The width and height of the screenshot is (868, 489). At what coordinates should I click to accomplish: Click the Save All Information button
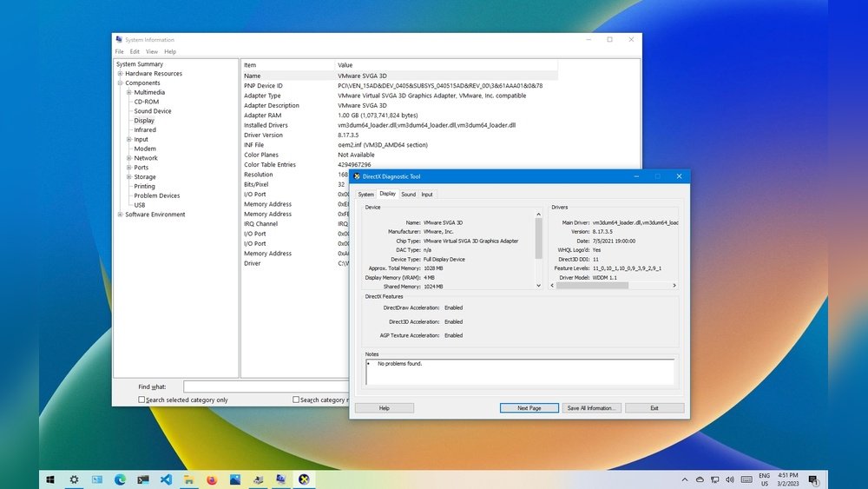click(590, 407)
